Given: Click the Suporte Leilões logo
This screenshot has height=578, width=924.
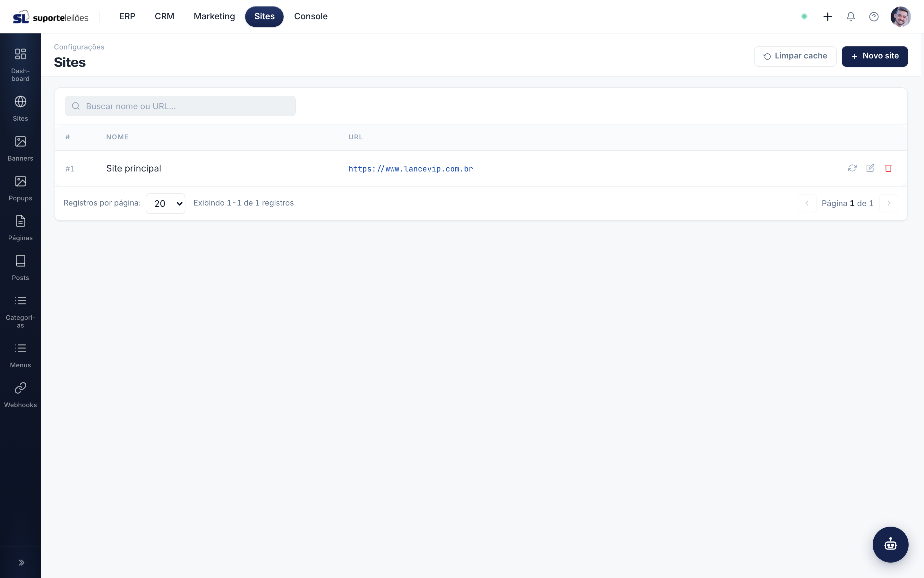Looking at the screenshot, I should pyautogui.click(x=50, y=16).
